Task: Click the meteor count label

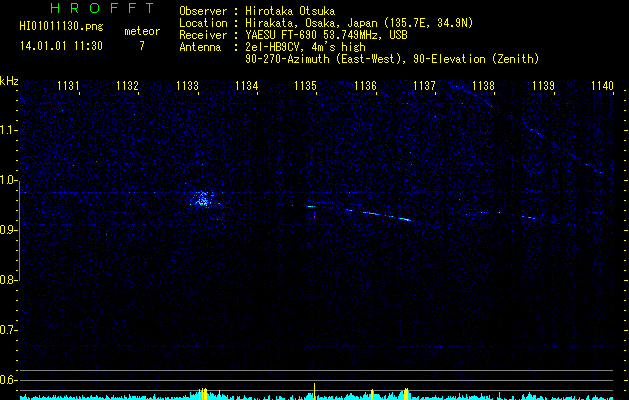Action: coord(142,31)
